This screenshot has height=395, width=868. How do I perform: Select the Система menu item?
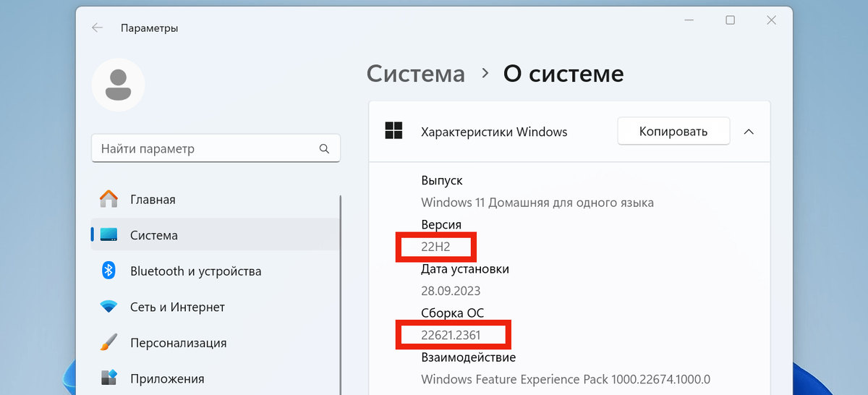[216, 235]
